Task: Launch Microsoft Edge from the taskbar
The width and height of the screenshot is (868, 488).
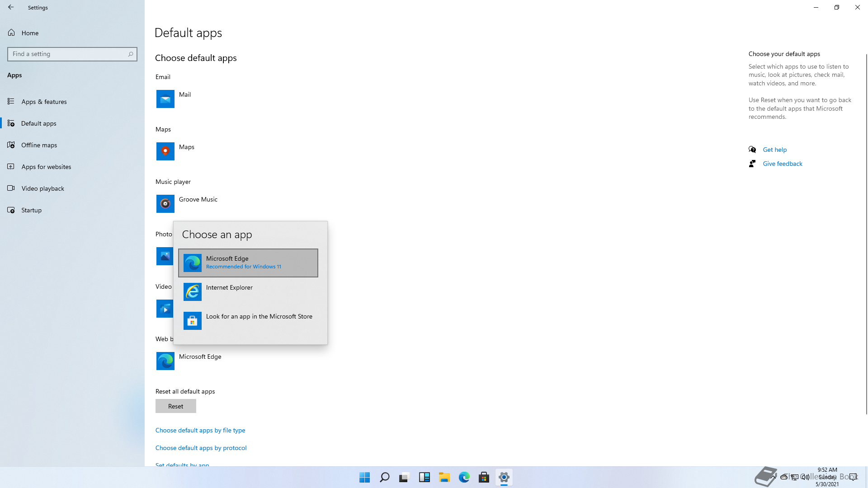Action: tap(464, 477)
